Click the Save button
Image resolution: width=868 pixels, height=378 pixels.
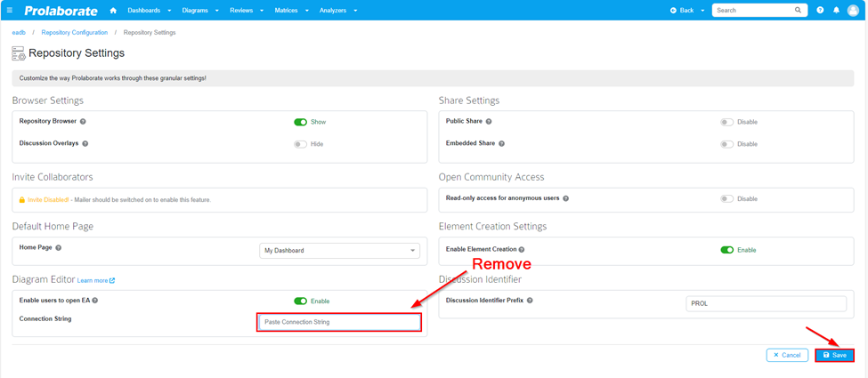point(834,355)
